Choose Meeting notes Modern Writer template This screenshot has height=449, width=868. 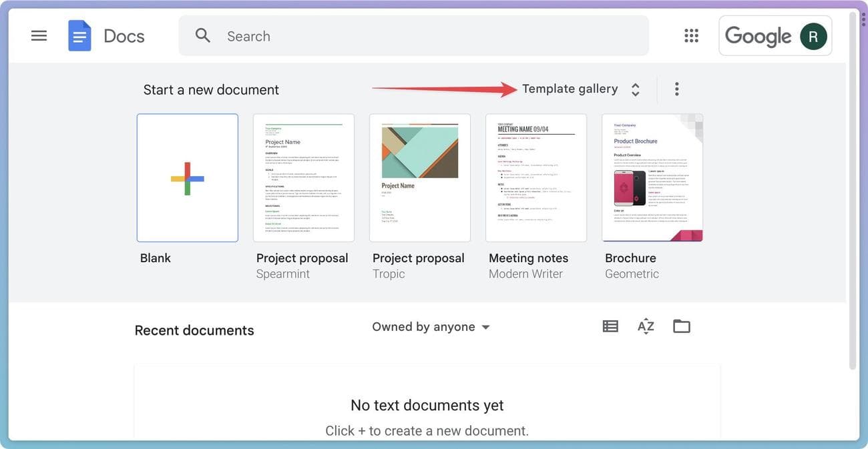pos(536,178)
